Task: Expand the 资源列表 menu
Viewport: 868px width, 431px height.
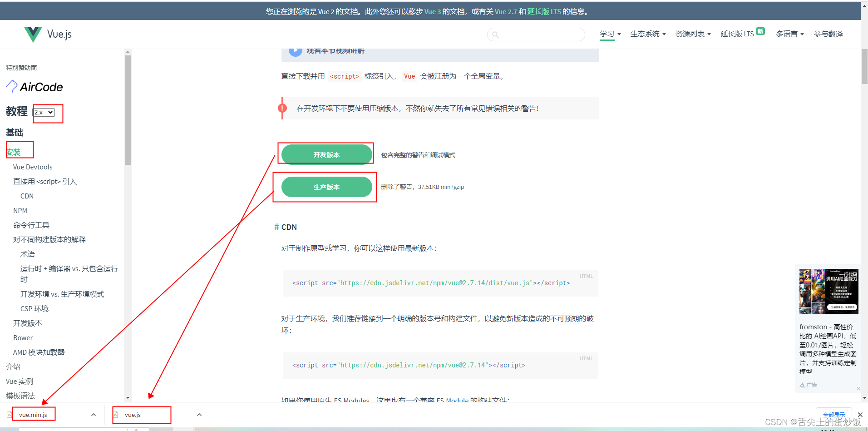Action: click(693, 34)
